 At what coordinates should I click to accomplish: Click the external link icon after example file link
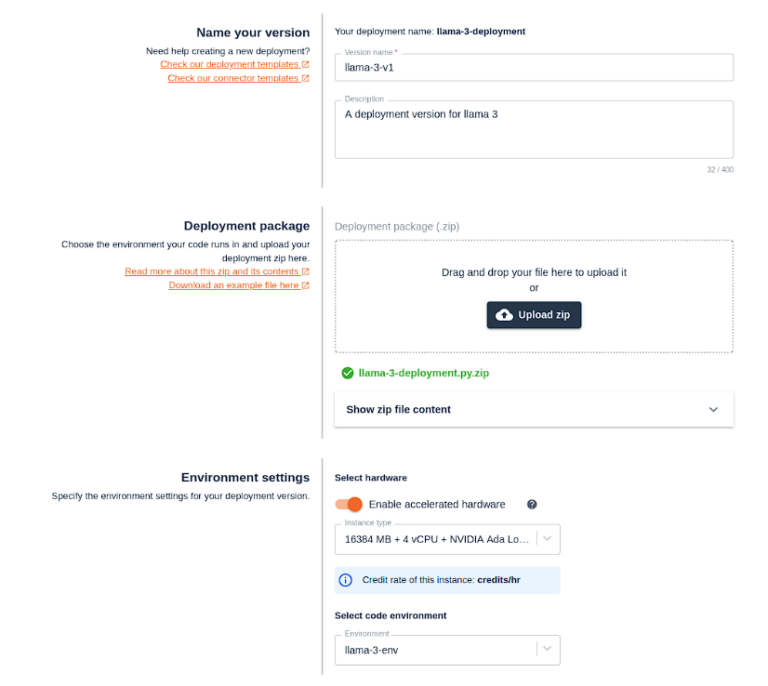306,285
